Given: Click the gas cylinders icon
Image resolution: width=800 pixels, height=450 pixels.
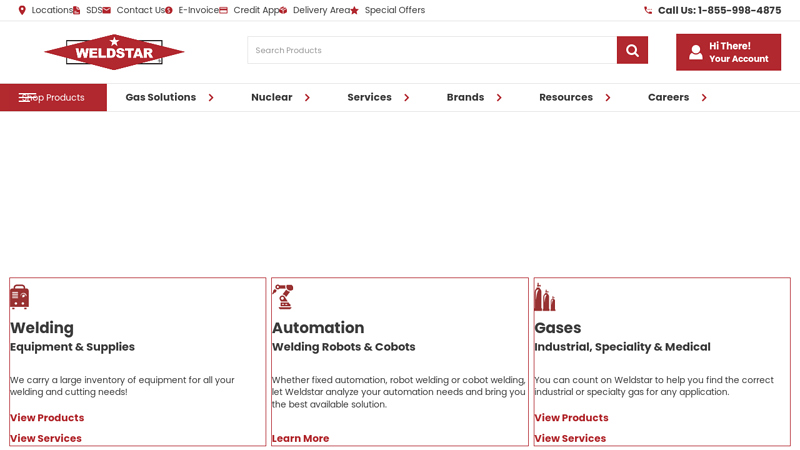Looking at the screenshot, I should coord(544,297).
